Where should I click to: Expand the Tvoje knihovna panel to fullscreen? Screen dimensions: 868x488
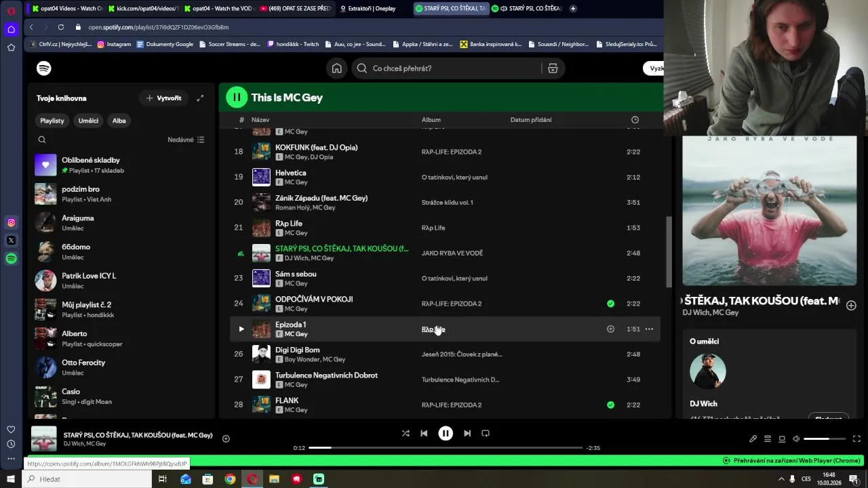pos(200,98)
